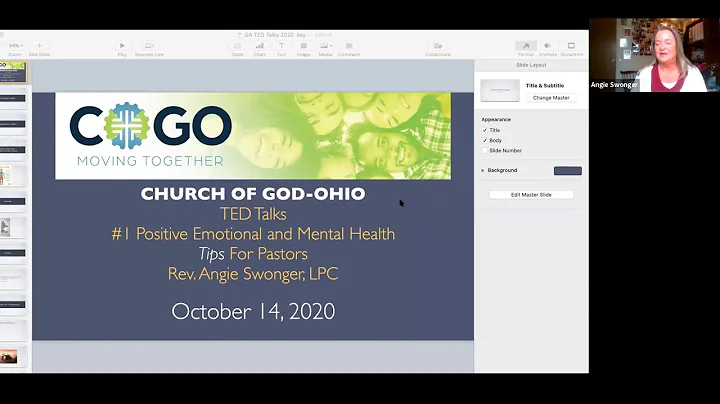Open the Collaborate option
720x404 pixels.
coord(438,45)
